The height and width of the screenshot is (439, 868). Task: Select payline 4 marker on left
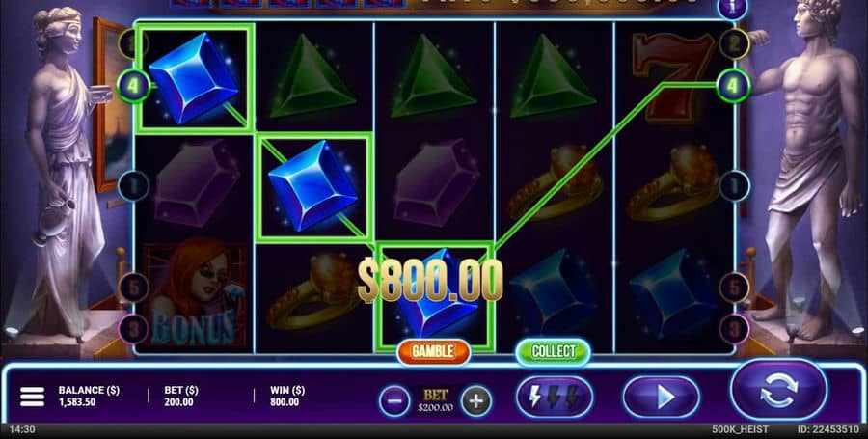point(133,87)
